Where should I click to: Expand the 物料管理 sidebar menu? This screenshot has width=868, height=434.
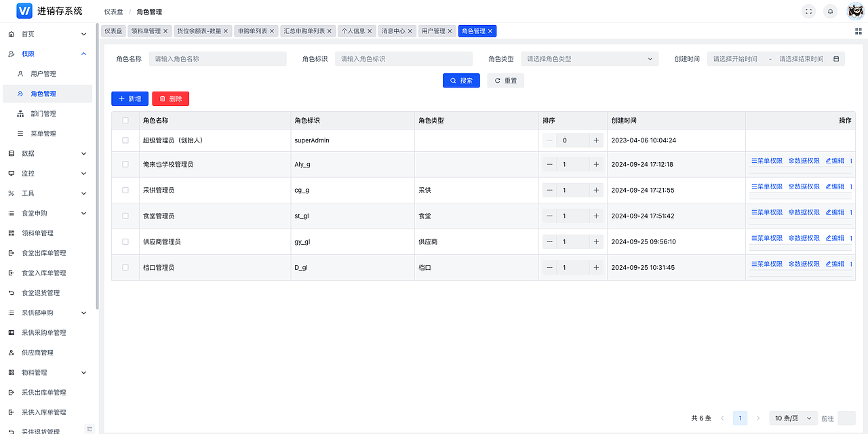(46, 372)
